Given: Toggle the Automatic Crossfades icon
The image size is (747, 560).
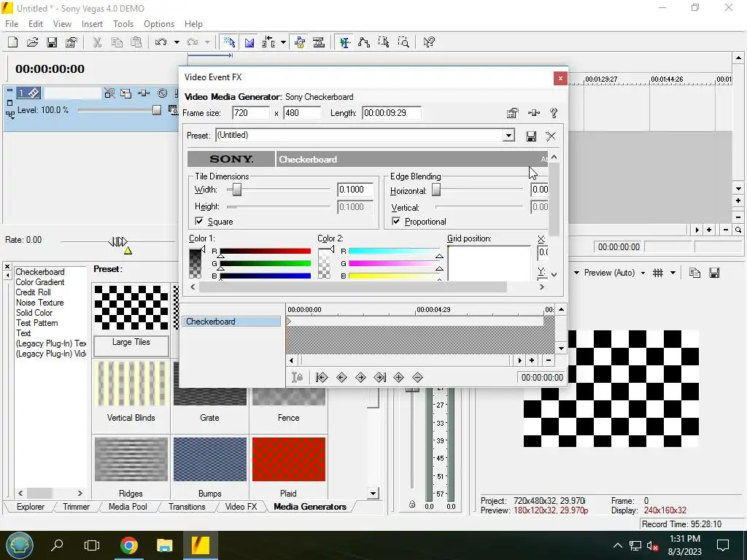Looking at the screenshot, I should pyautogui.click(x=249, y=42).
